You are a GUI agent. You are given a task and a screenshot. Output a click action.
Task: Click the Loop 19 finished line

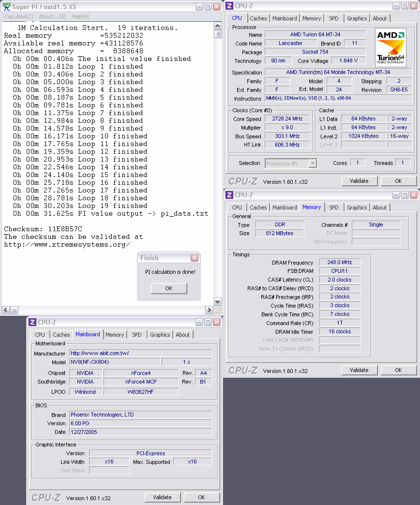[80, 206]
